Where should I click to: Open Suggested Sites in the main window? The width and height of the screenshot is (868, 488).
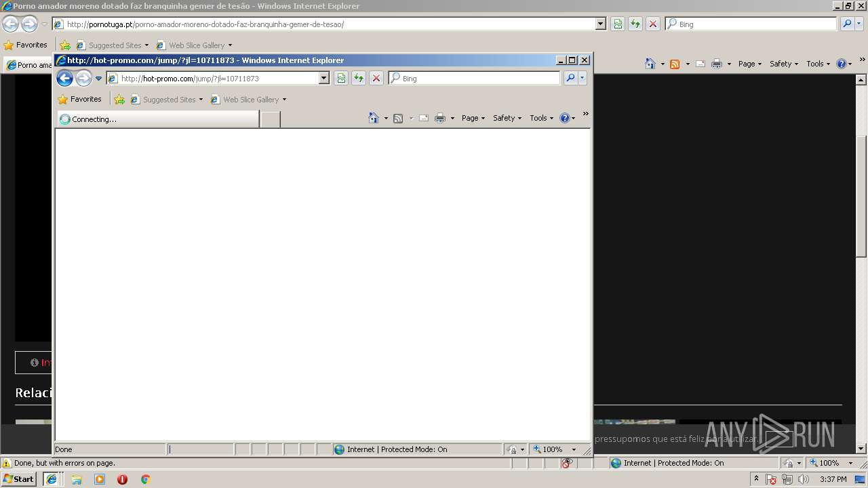(113, 45)
